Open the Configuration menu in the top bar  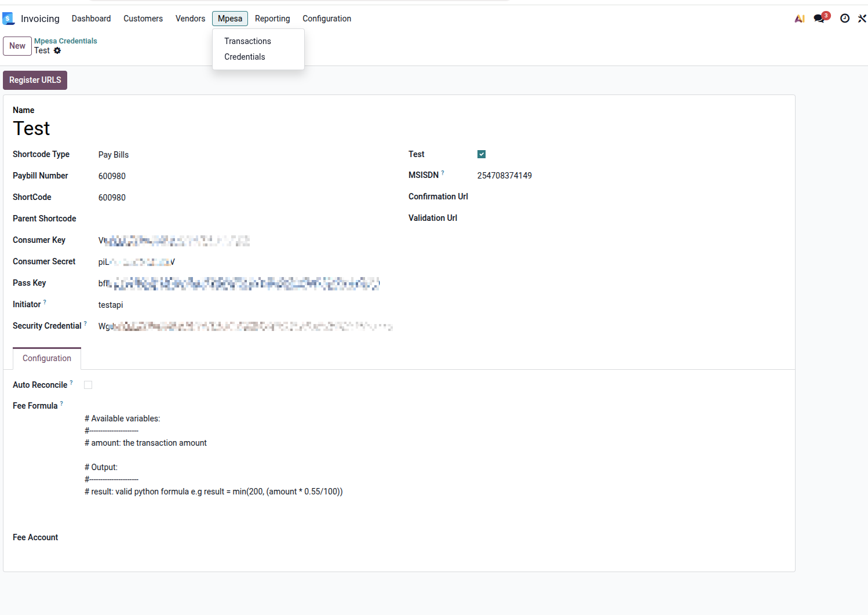point(327,19)
